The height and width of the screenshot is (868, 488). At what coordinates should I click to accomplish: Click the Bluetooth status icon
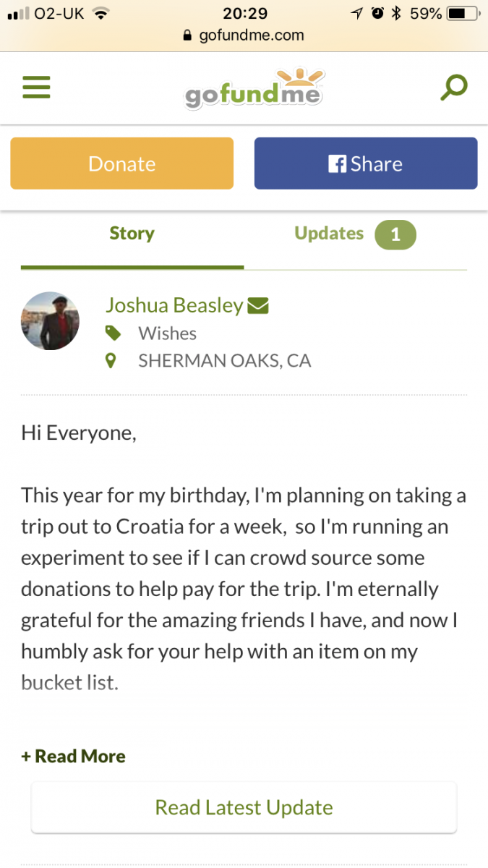click(x=395, y=13)
